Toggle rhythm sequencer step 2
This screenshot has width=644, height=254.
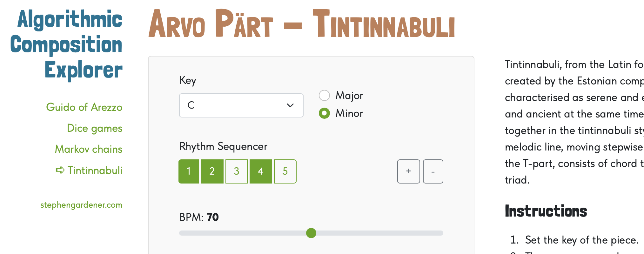coord(212,171)
